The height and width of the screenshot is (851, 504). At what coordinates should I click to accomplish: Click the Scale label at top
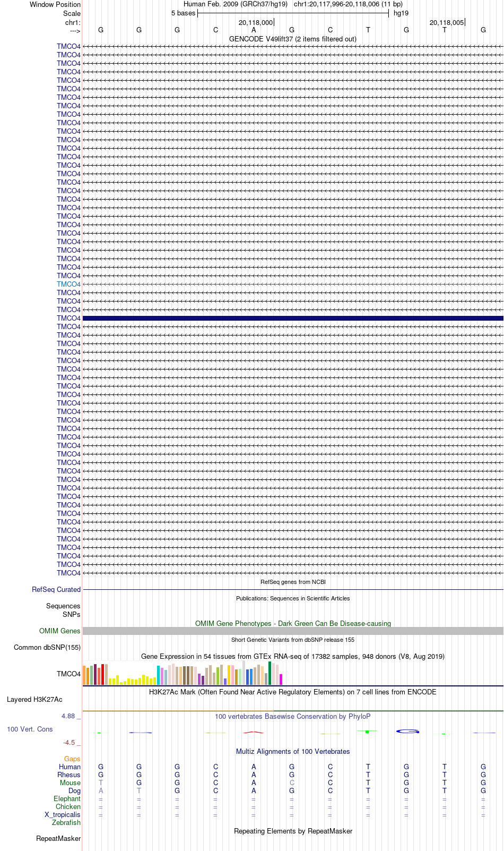[x=72, y=13]
